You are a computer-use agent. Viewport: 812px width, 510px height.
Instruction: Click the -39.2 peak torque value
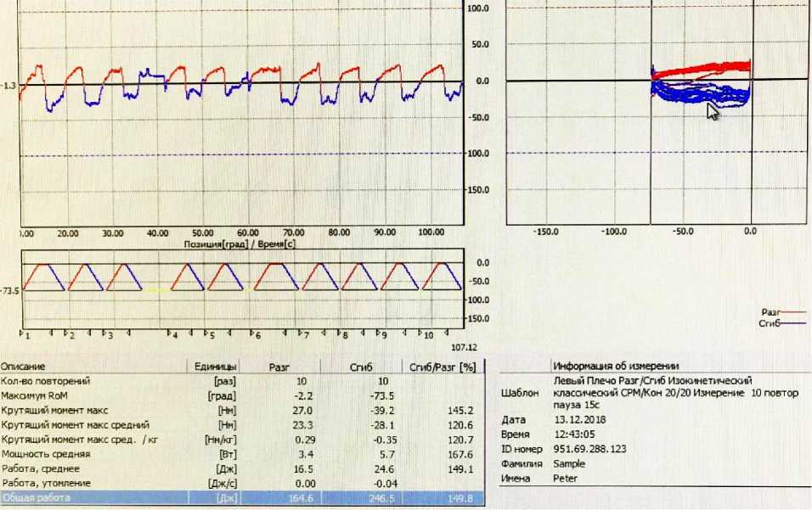pos(383,411)
